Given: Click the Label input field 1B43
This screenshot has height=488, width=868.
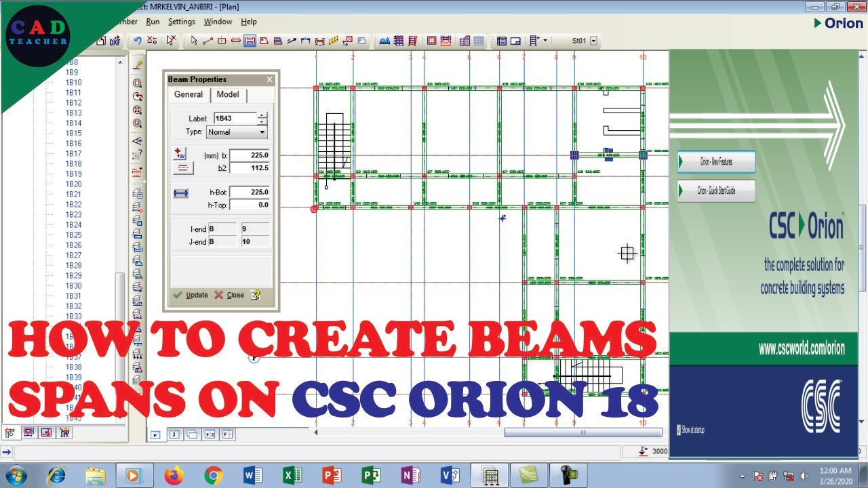Looking at the screenshot, I should tap(235, 119).
